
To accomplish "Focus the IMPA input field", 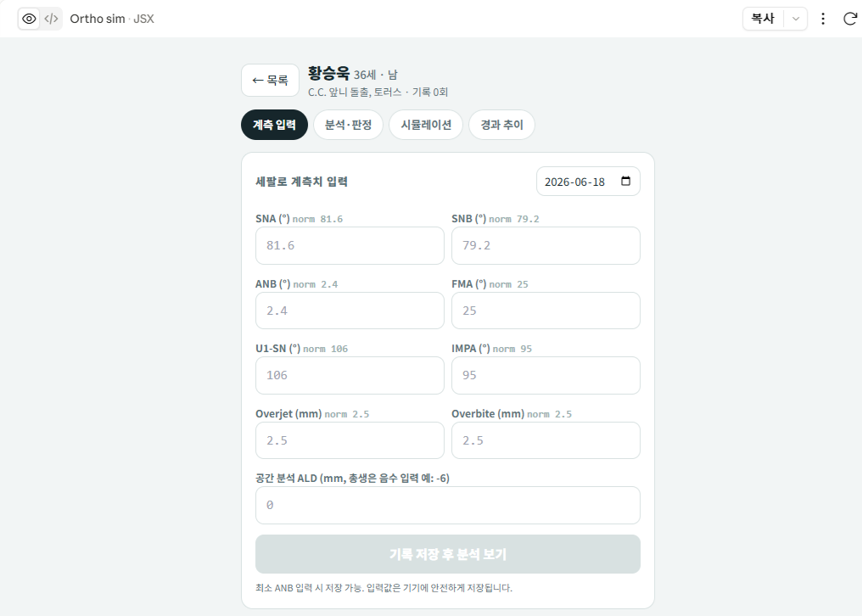I will 546,375.
